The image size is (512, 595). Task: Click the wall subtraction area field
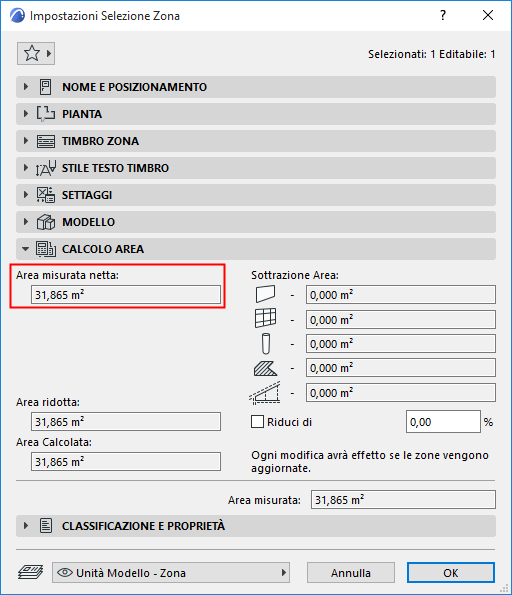[401, 295]
